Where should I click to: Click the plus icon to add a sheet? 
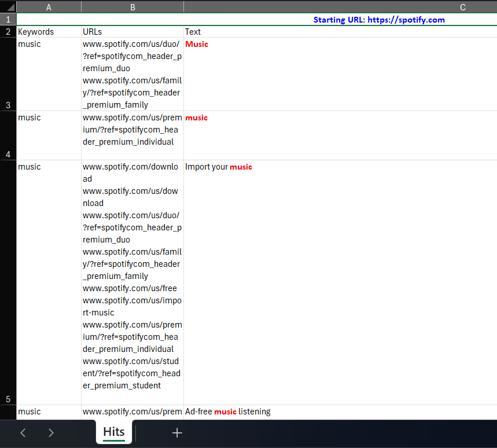coord(177,432)
